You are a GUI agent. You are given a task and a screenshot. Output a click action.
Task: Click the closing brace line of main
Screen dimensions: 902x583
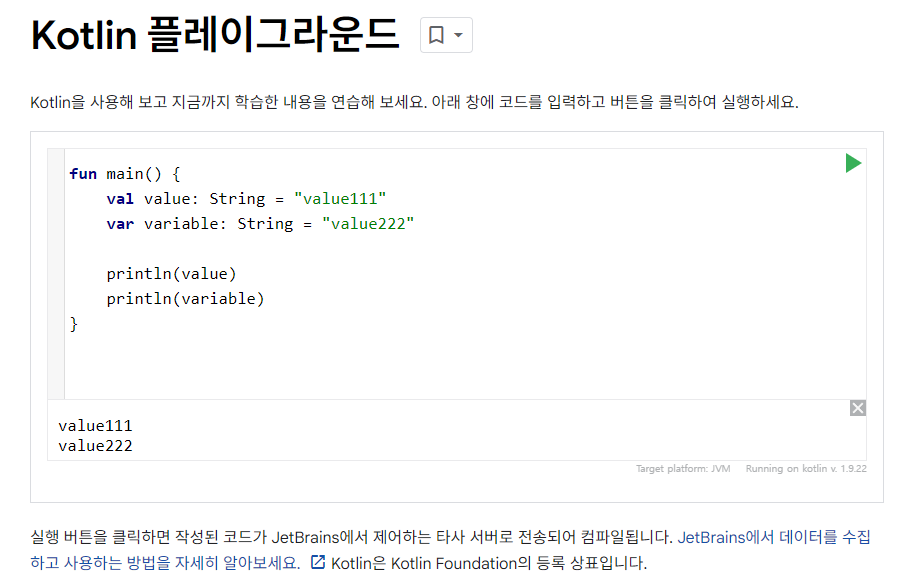point(74,324)
